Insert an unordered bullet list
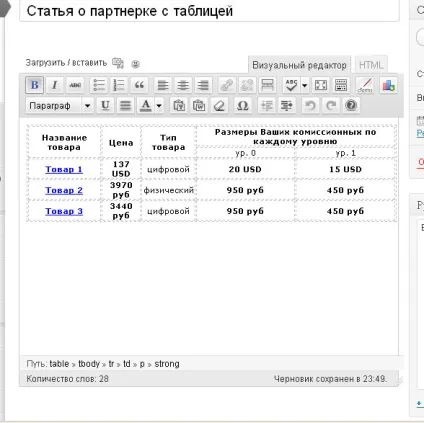Screen dimensions: 424x423 (99, 85)
